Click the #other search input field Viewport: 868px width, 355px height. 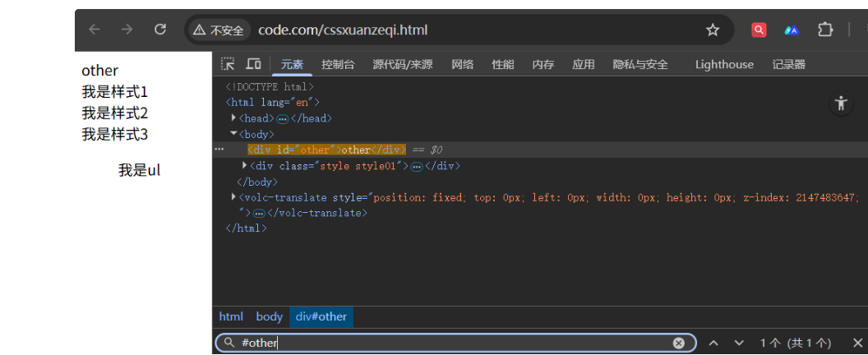(452, 343)
